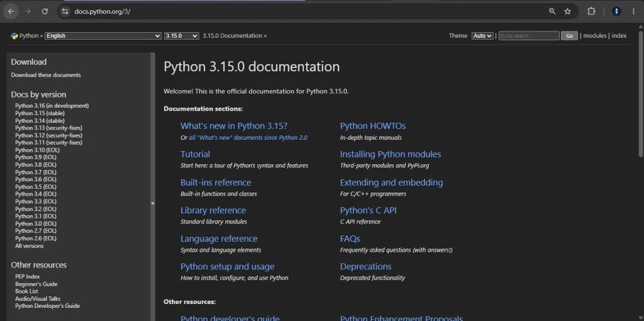The height and width of the screenshot is (321, 644).
Task: Open Python 3.0 (EOL) docs
Action: pos(36,223)
